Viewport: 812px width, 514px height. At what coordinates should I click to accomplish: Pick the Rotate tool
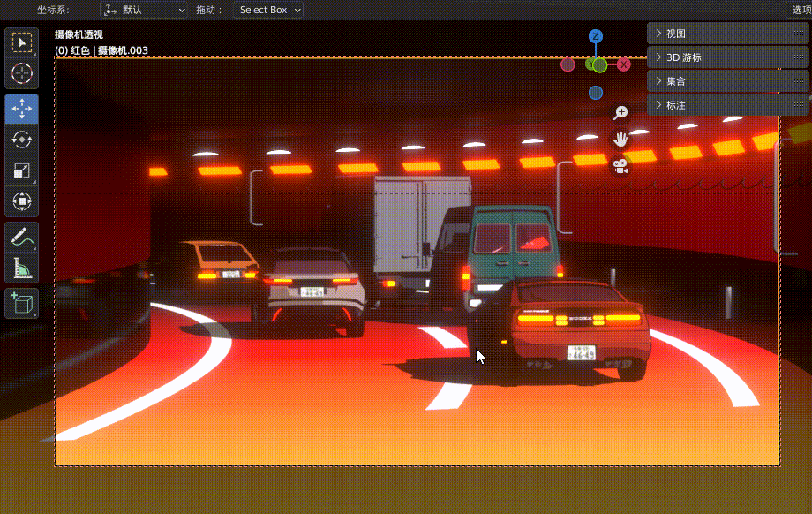click(22, 140)
